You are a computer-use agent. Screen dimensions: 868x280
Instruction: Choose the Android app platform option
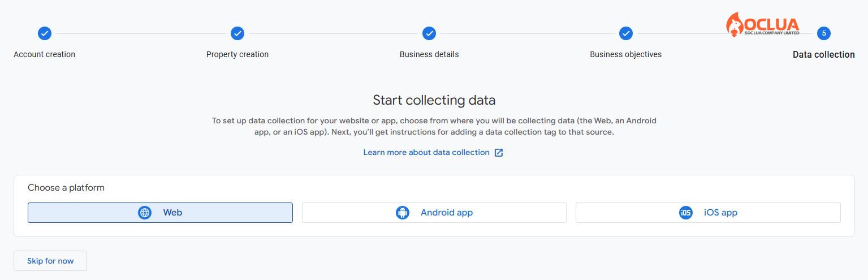coord(434,213)
